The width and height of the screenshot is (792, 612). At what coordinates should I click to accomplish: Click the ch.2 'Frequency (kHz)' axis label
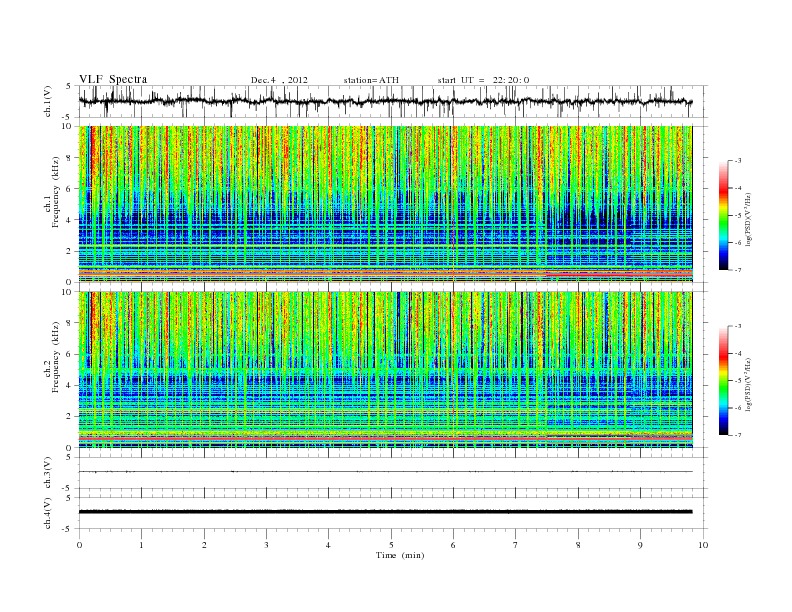tap(55, 357)
